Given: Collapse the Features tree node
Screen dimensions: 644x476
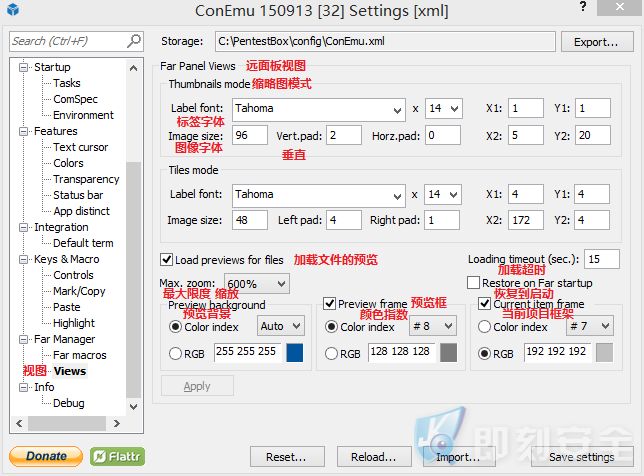Looking at the screenshot, I should click(x=24, y=131).
